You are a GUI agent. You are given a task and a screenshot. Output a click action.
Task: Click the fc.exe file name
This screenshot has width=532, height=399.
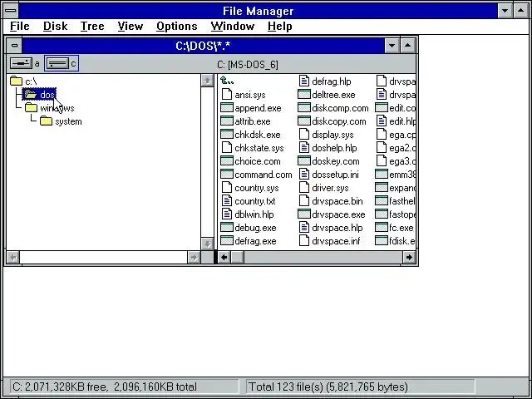point(401,228)
